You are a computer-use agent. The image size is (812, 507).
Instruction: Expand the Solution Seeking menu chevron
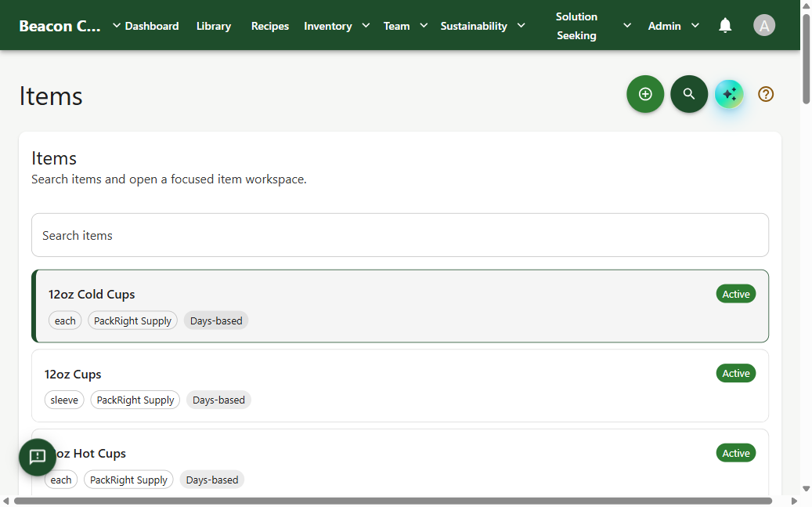click(x=626, y=25)
